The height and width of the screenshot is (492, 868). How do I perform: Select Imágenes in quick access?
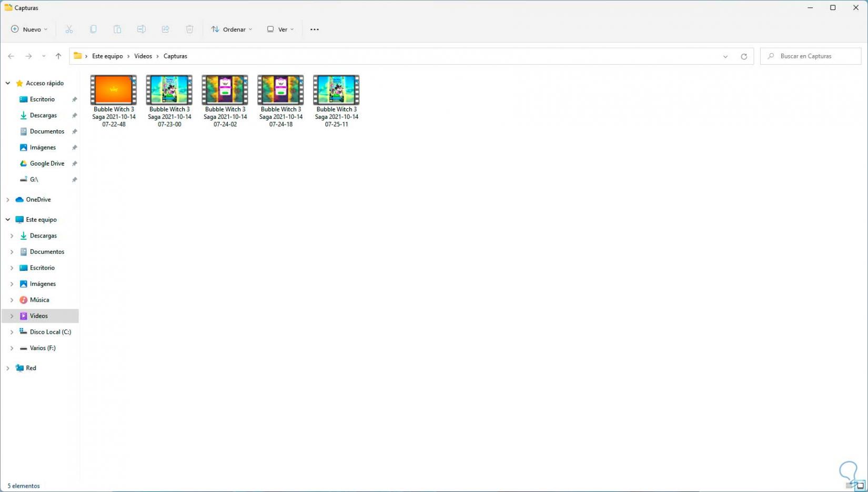(x=43, y=148)
